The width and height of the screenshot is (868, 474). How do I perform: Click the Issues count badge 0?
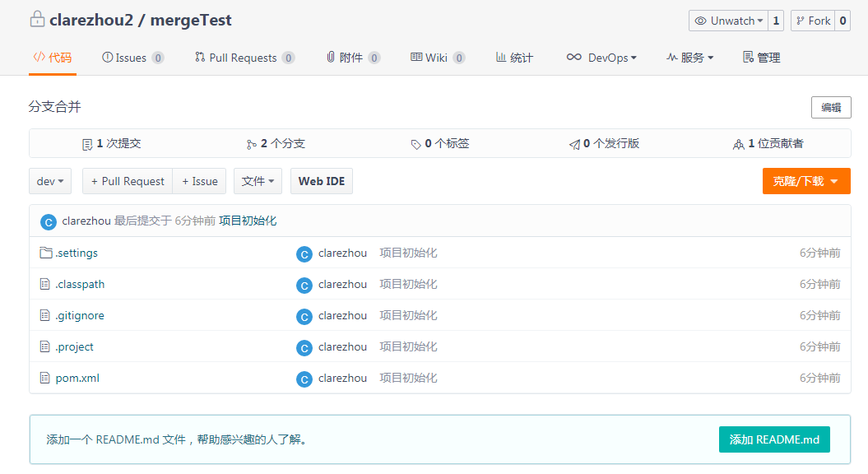click(158, 58)
